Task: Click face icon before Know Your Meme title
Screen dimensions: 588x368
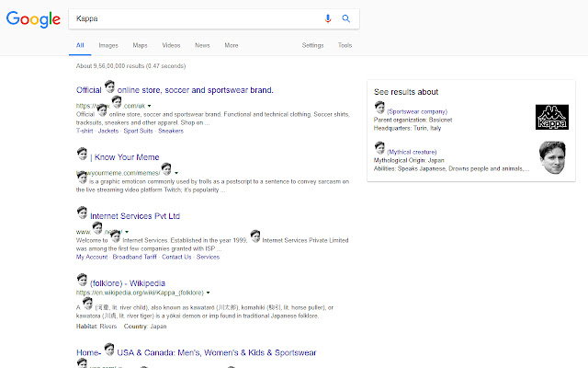Action: 82,154
